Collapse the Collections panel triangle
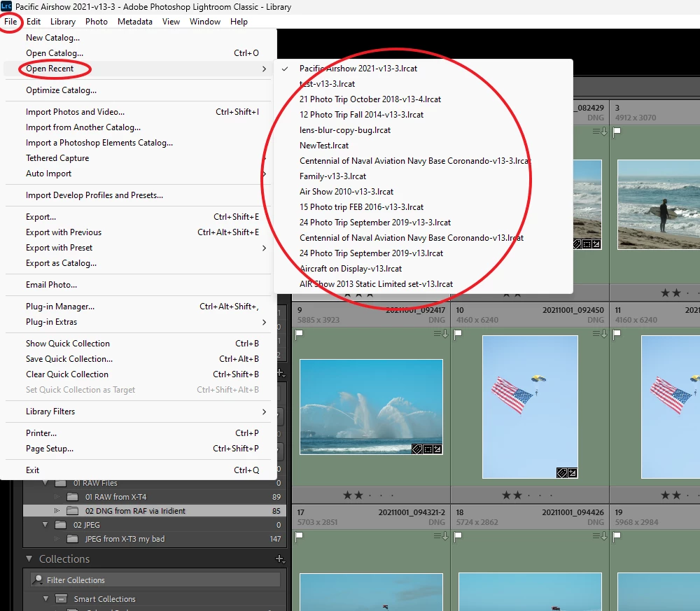 pos(29,559)
